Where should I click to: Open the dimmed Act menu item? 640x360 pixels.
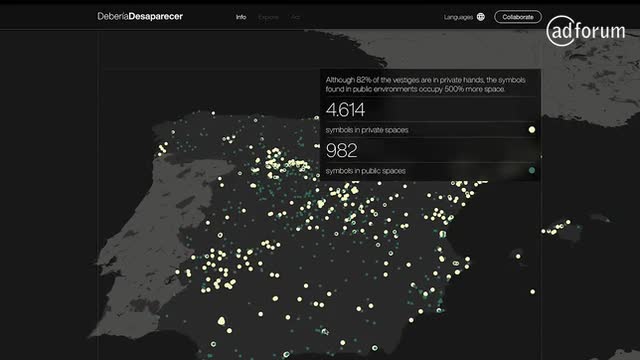pos(296,17)
